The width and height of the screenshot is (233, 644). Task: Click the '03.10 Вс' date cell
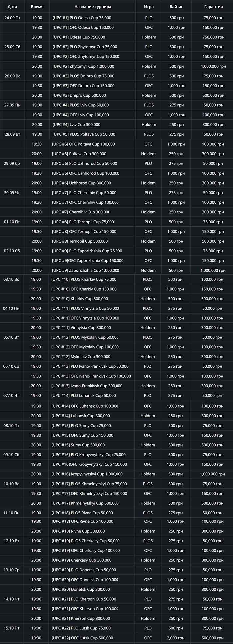point(11,279)
